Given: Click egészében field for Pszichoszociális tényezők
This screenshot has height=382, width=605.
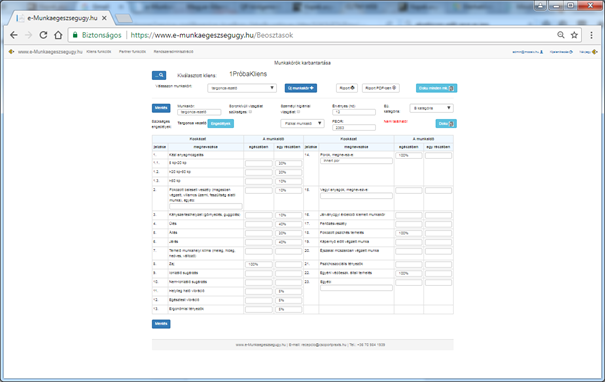Looking at the screenshot, I should (409, 264).
